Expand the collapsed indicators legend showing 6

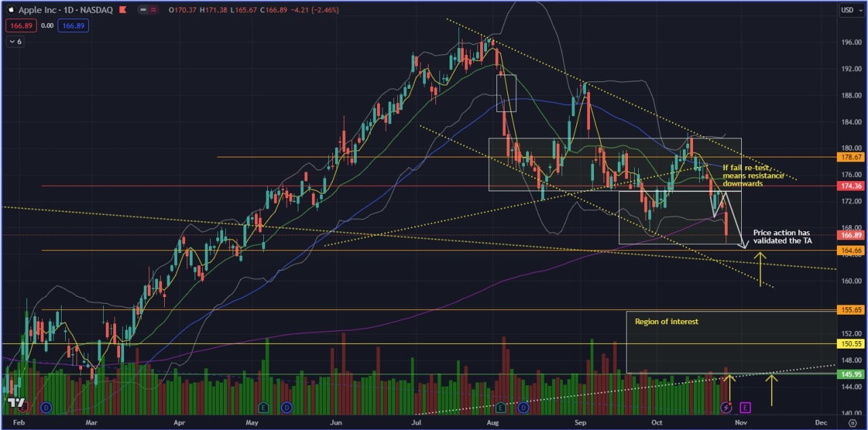[15, 41]
